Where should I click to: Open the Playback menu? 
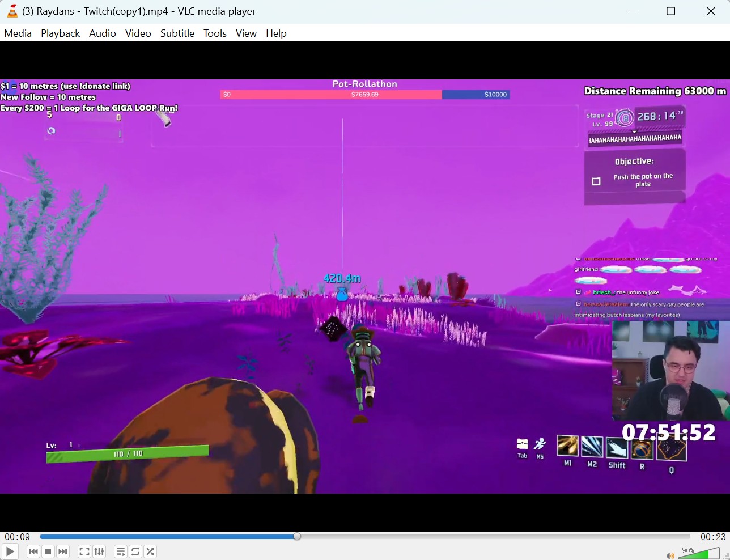(x=60, y=33)
